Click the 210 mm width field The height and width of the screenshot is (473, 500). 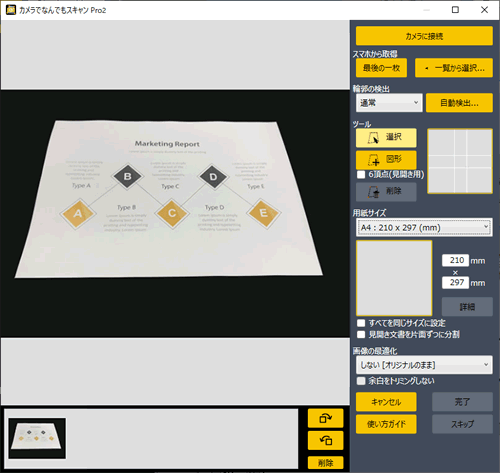455,260
